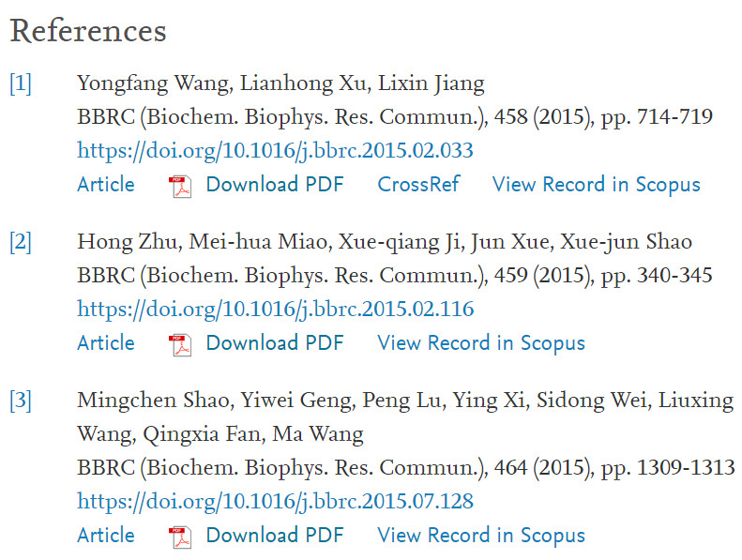The height and width of the screenshot is (560, 742).
Task: Jump to citation marker [1]
Action: point(21,83)
